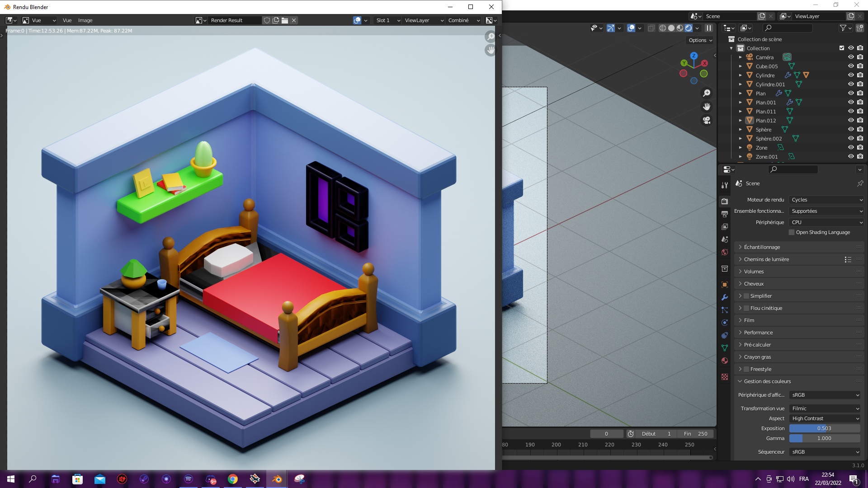Open the Output properties tab (printer icon)
Image resolution: width=868 pixels, height=488 pixels.
pyautogui.click(x=725, y=214)
